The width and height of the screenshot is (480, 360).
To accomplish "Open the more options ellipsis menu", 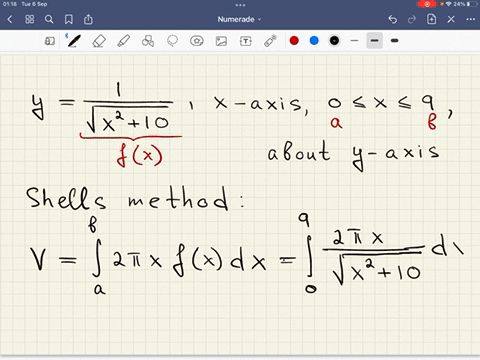I will pos(471,19).
